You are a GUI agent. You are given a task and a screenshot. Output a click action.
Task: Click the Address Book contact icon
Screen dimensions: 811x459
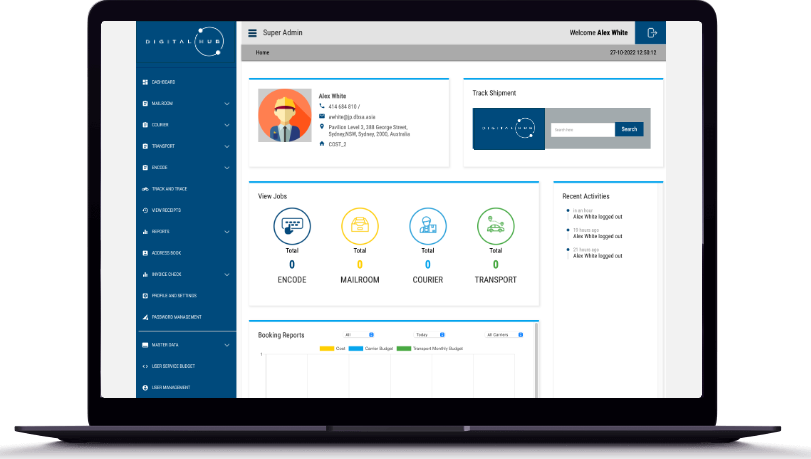145,253
